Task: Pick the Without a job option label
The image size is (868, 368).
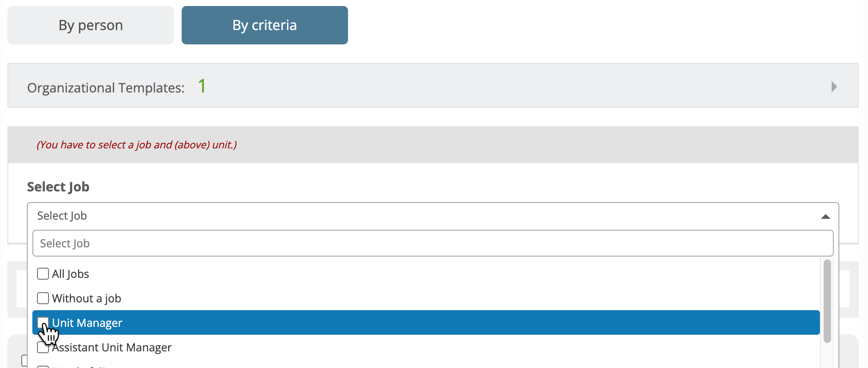Action: [87, 298]
